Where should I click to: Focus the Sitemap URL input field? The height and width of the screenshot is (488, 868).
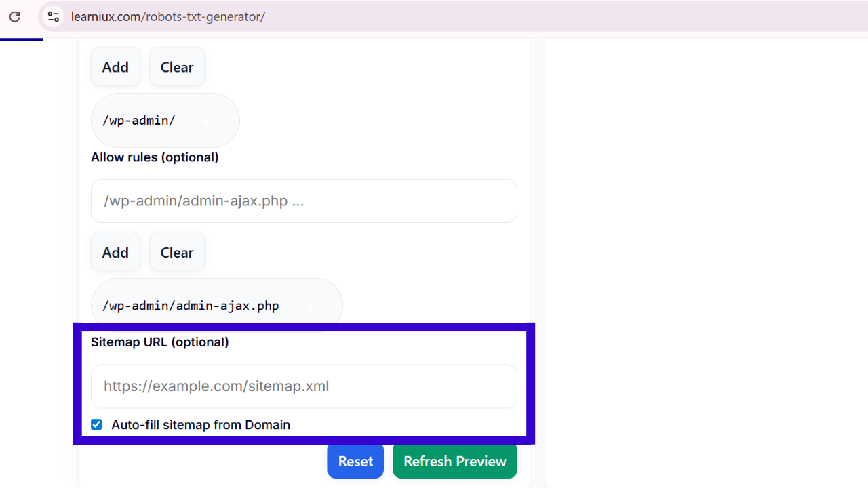click(304, 386)
